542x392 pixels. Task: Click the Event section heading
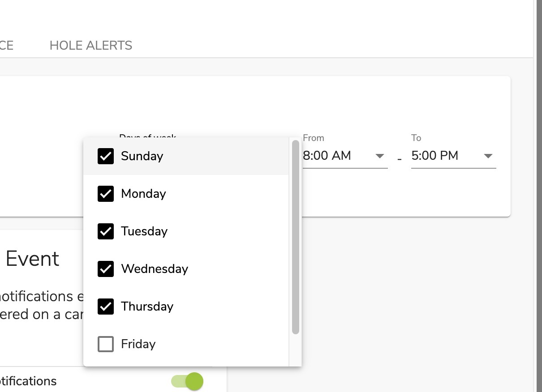click(32, 259)
